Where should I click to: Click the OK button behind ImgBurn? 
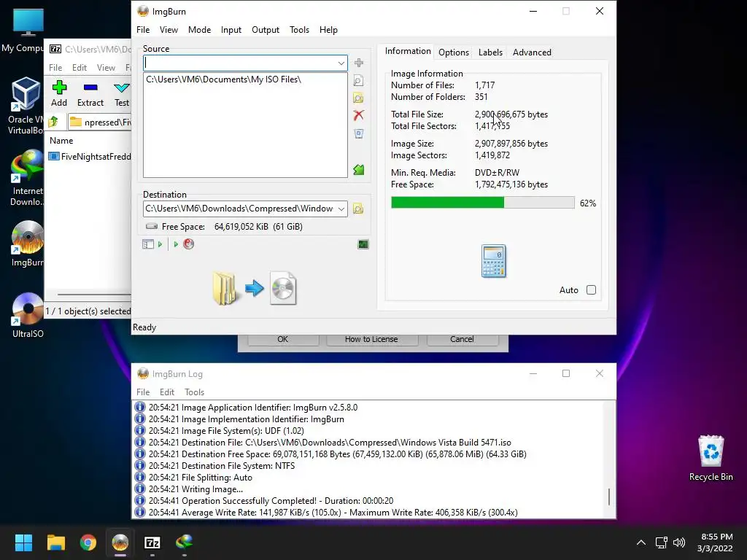point(283,339)
